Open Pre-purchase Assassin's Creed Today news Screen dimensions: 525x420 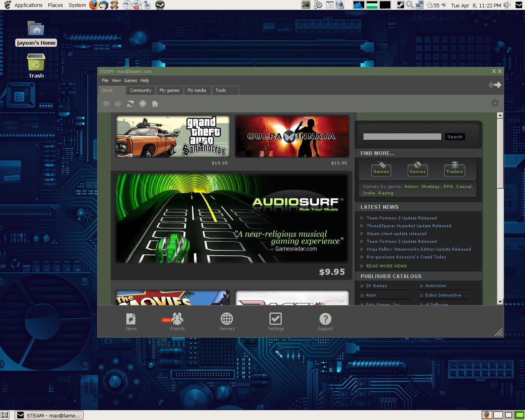(406, 257)
